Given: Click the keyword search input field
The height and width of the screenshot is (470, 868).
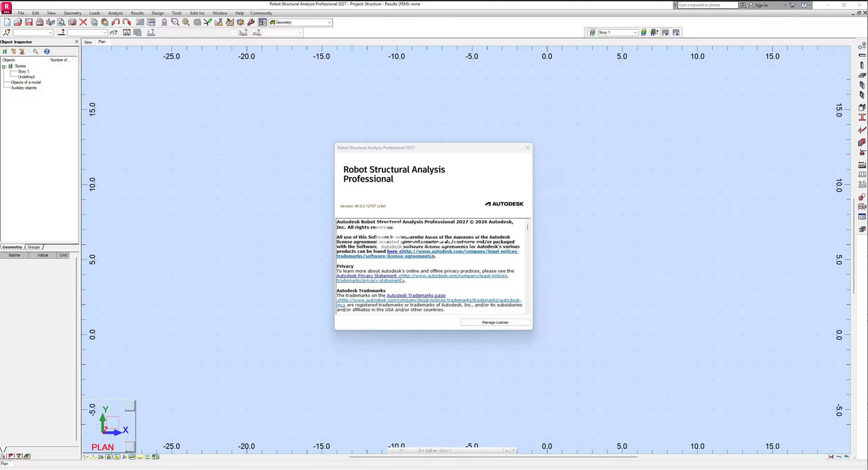Looking at the screenshot, I should click(706, 5).
